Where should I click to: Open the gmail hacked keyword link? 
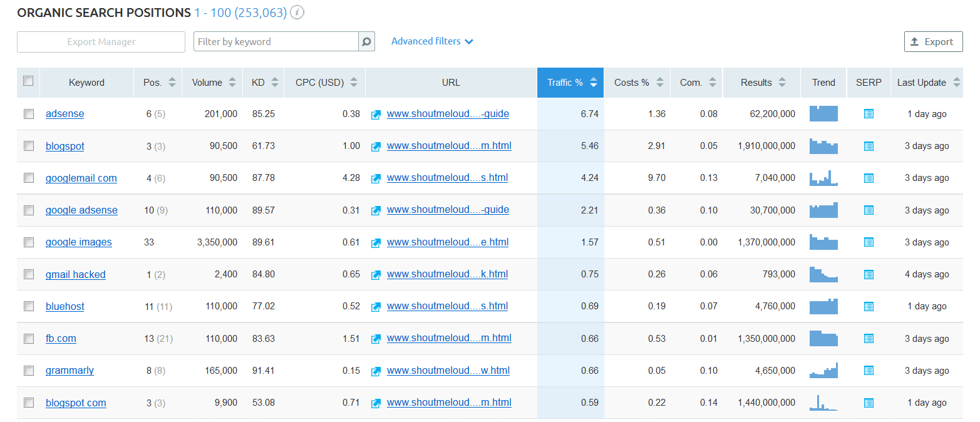point(76,274)
